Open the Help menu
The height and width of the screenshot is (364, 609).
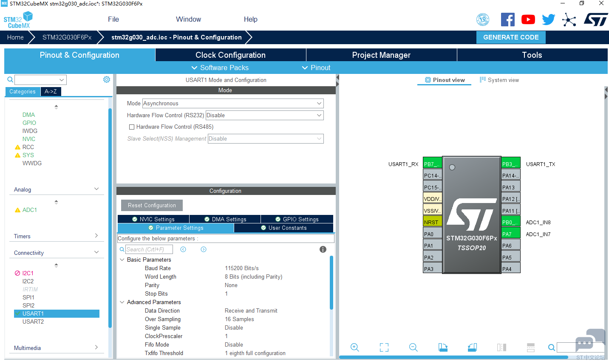tap(250, 19)
